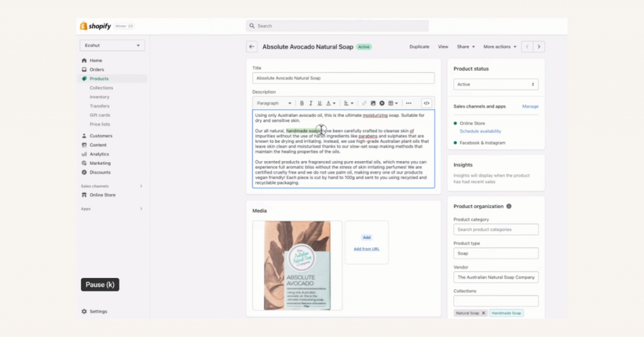Open the Settings page
This screenshot has height=337, width=644.
tap(99, 312)
